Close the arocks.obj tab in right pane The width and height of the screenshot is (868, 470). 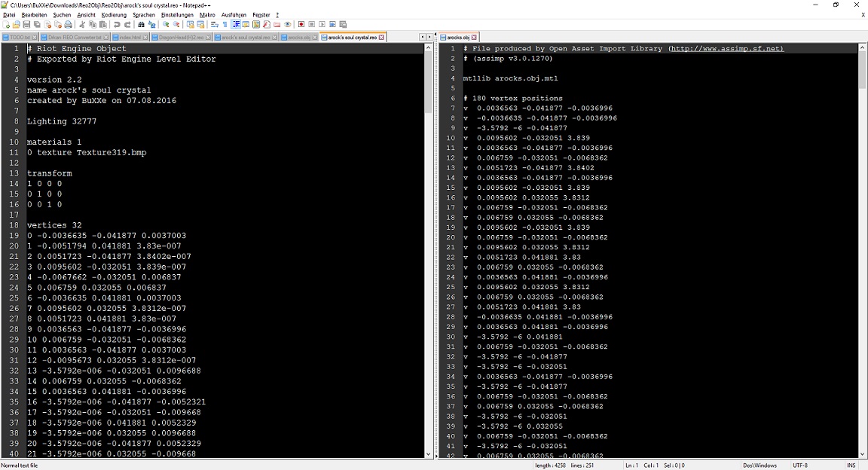475,37
